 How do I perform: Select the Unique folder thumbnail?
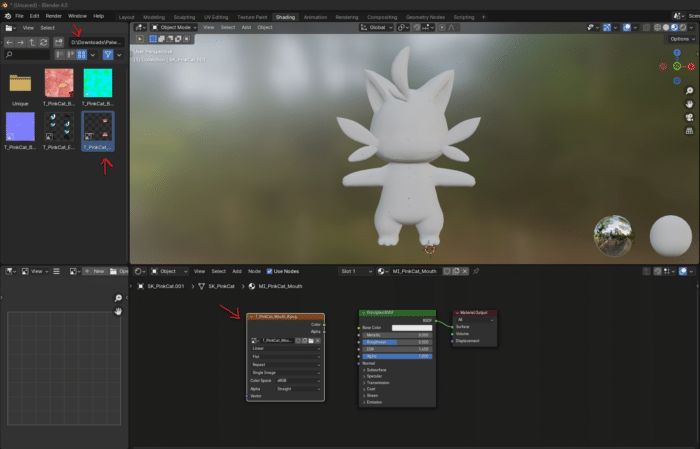[20, 88]
